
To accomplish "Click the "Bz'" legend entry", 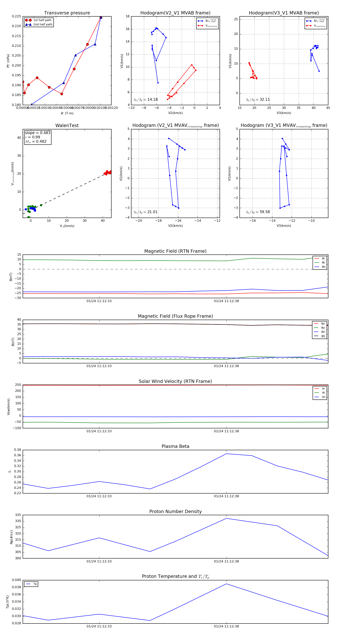I will click(320, 332).
